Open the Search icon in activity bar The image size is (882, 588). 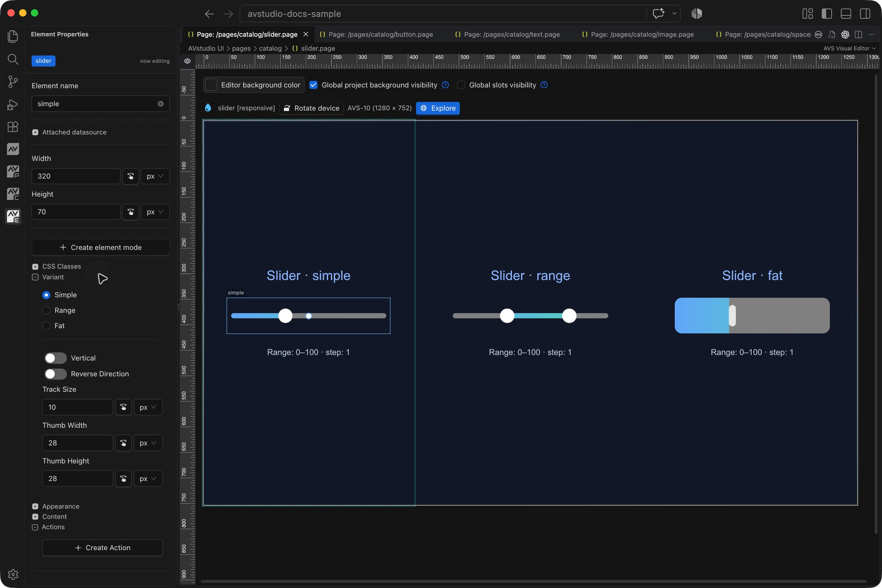click(x=13, y=59)
